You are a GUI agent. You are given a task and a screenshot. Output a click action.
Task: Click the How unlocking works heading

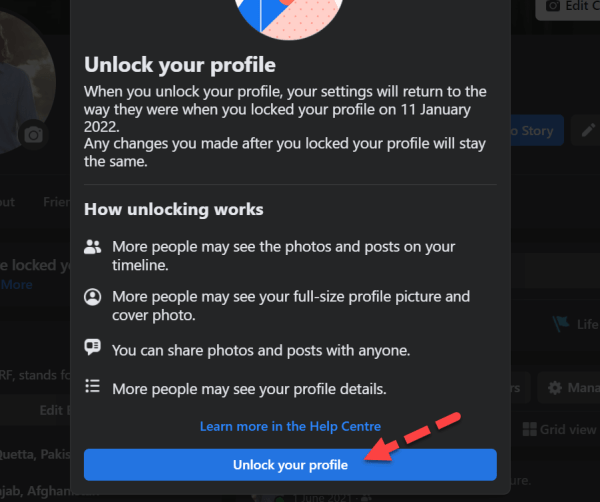point(174,209)
